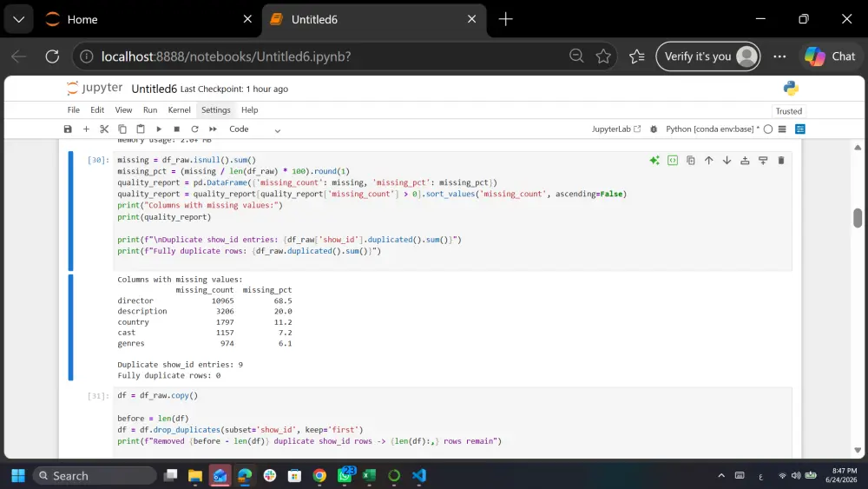Click the Untitled6 notebook title to rename
Image resolution: width=868 pixels, height=489 pixels.
point(154,89)
